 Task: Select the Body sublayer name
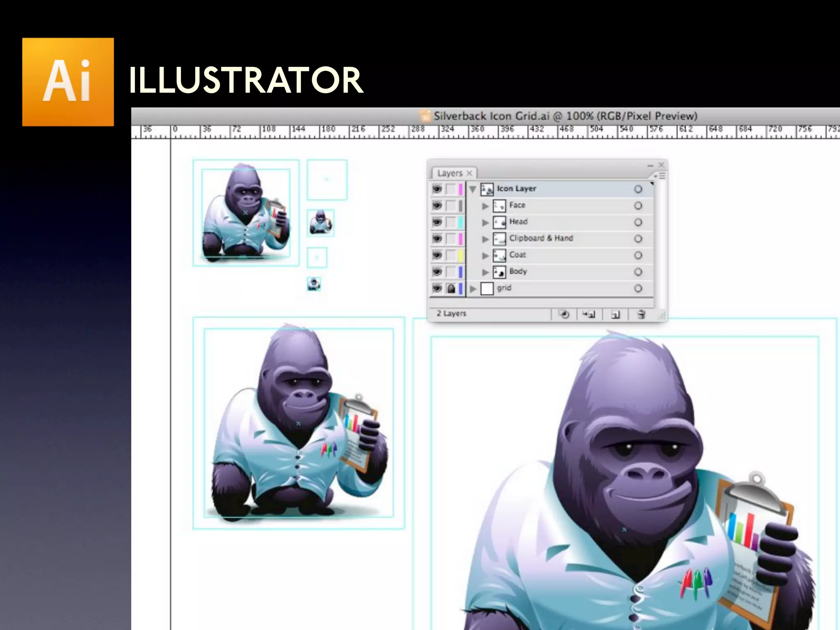[x=518, y=271]
